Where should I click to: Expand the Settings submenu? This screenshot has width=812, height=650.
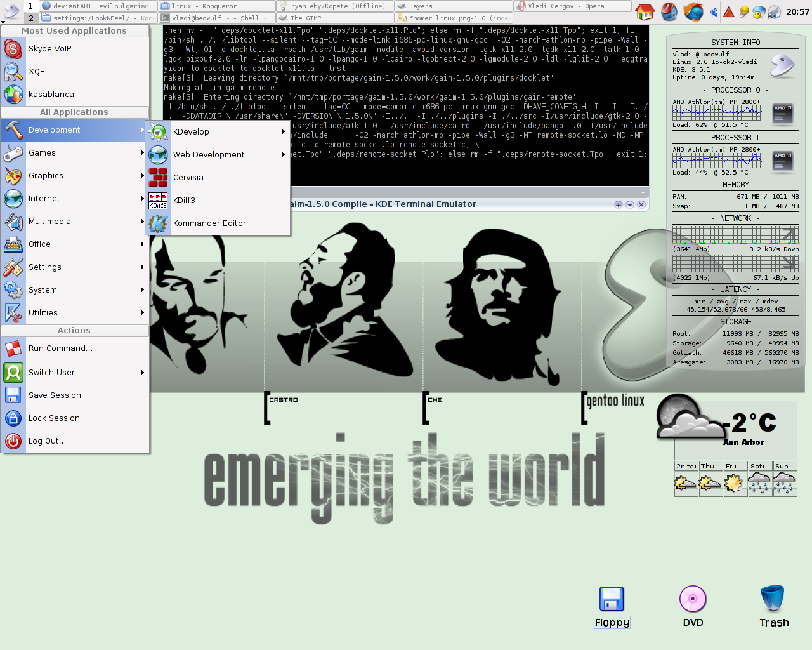tap(75, 267)
